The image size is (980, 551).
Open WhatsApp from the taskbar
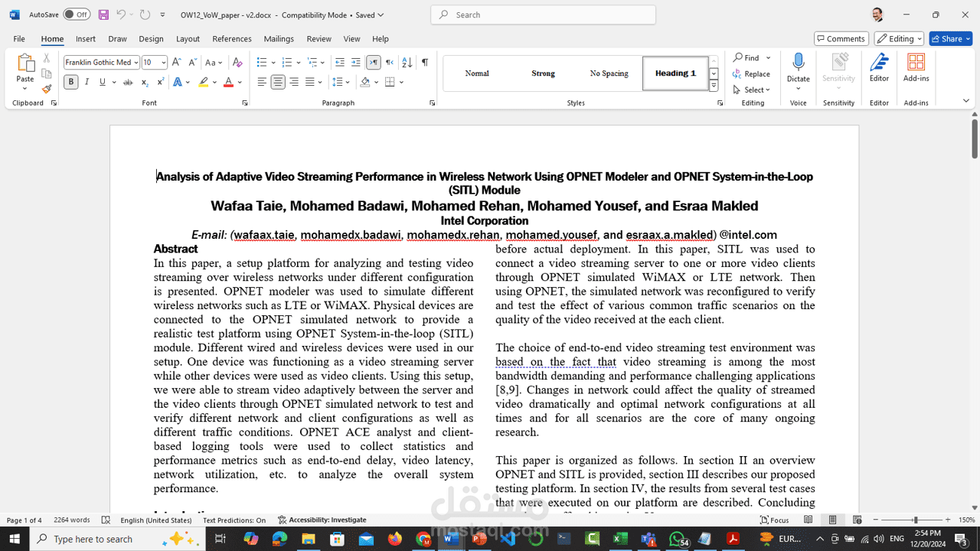[x=677, y=539]
